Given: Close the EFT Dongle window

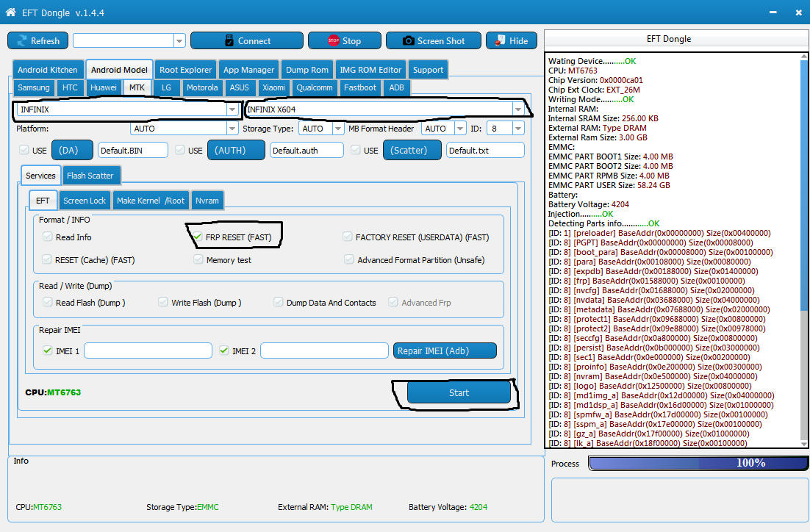Looking at the screenshot, I should tap(799, 12).
